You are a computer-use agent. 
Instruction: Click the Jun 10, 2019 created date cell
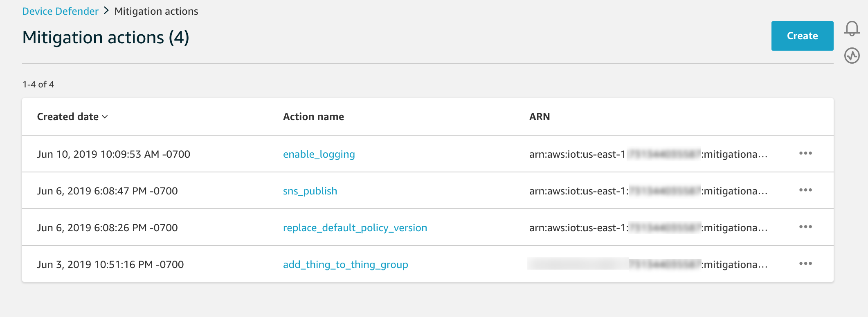coord(113,154)
